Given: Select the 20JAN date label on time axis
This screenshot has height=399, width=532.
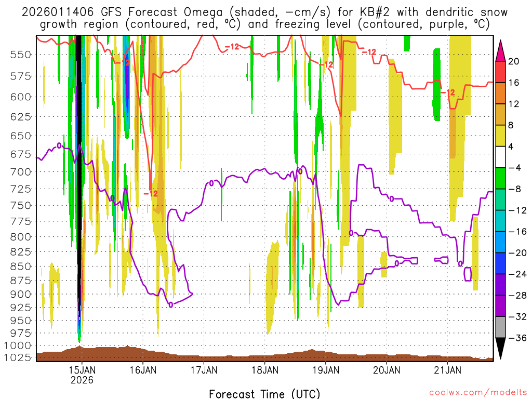Looking at the screenshot, I should [x=387, y=370].
